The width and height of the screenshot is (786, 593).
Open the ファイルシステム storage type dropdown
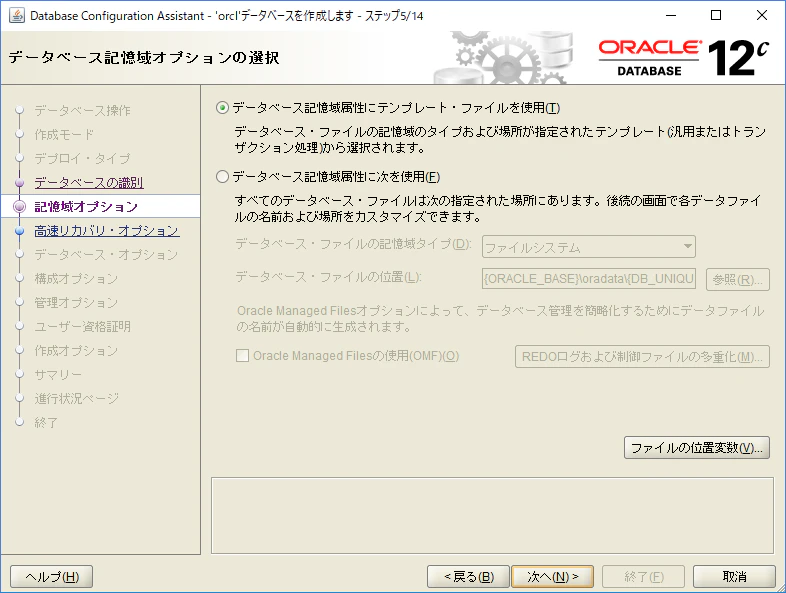(x=588, y=247)
